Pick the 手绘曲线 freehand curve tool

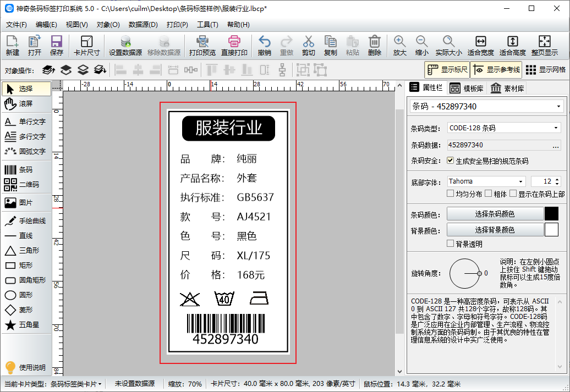(26, 221)
